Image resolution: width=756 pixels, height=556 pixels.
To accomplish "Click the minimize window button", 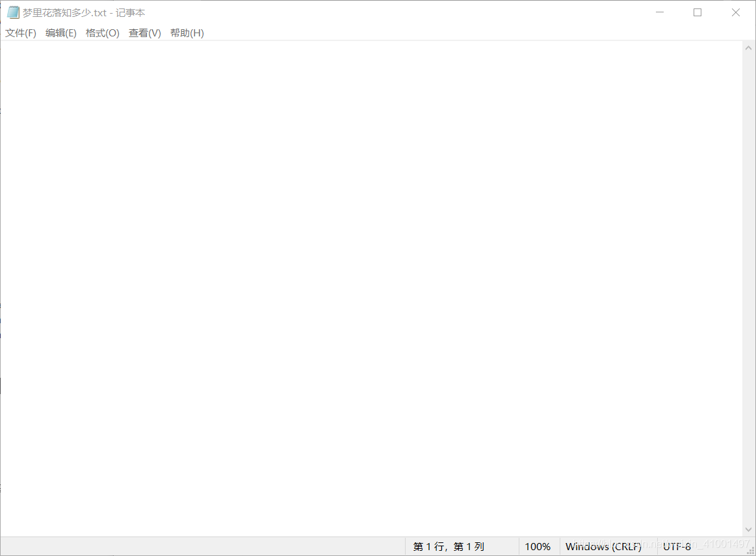I will point(659,12).
